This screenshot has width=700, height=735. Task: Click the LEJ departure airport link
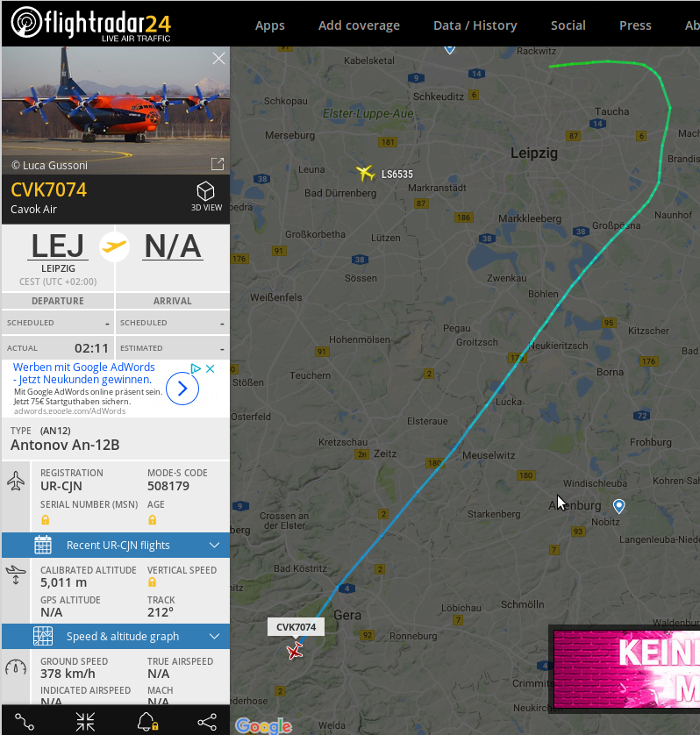point(58,246)
